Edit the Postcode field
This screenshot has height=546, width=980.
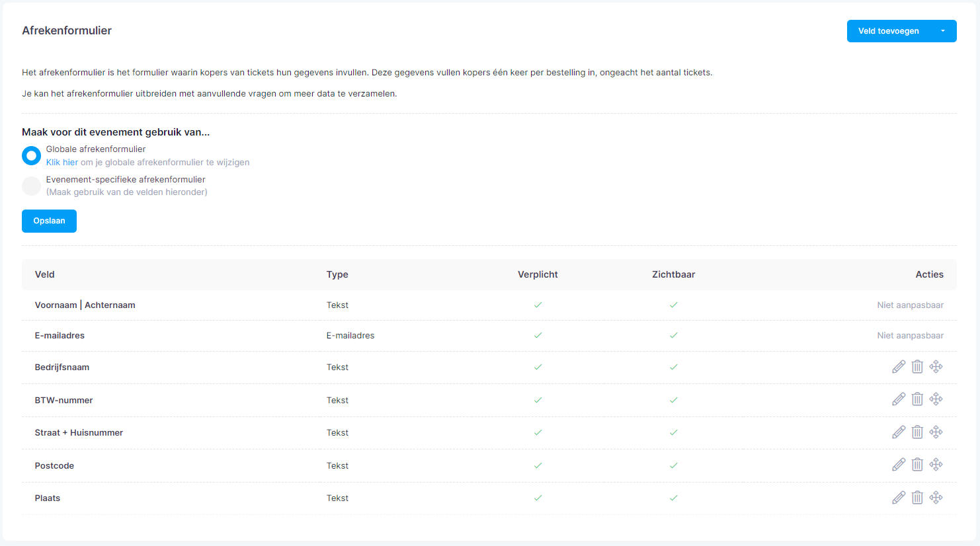[x=899, y=465]
